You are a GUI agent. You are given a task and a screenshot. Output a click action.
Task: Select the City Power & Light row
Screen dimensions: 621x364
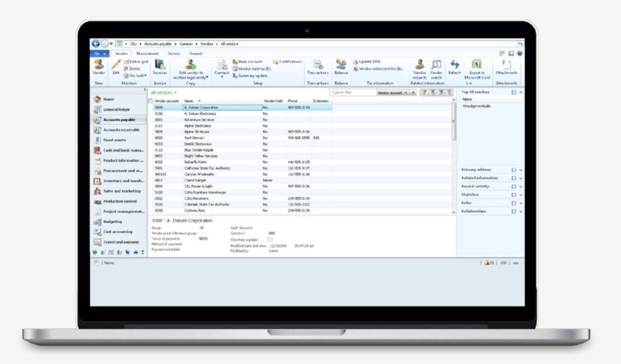pos(240,187)
